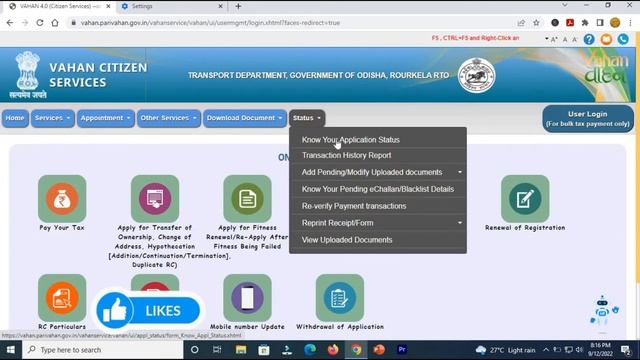This screenshot has height=360, width=640.
Task: Open Withdrawal of Application icon
Action: 340,298
